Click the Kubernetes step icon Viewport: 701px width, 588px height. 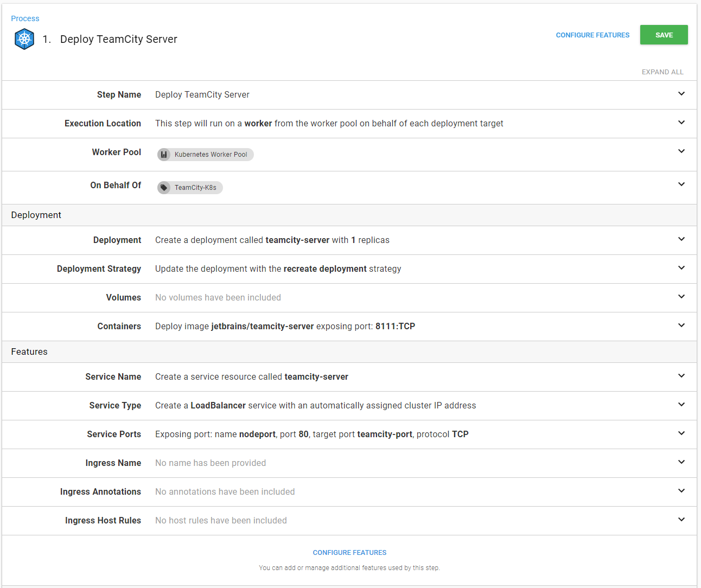24,39
